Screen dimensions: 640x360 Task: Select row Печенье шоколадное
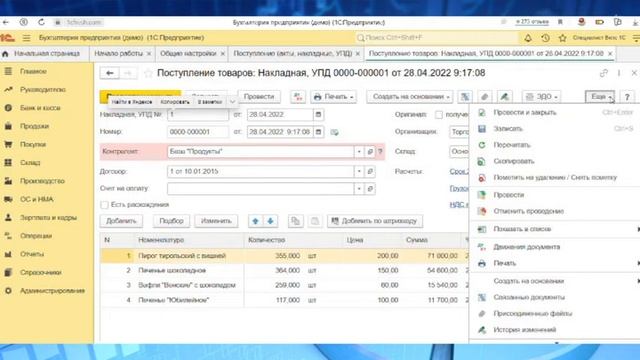coord(285,271)
